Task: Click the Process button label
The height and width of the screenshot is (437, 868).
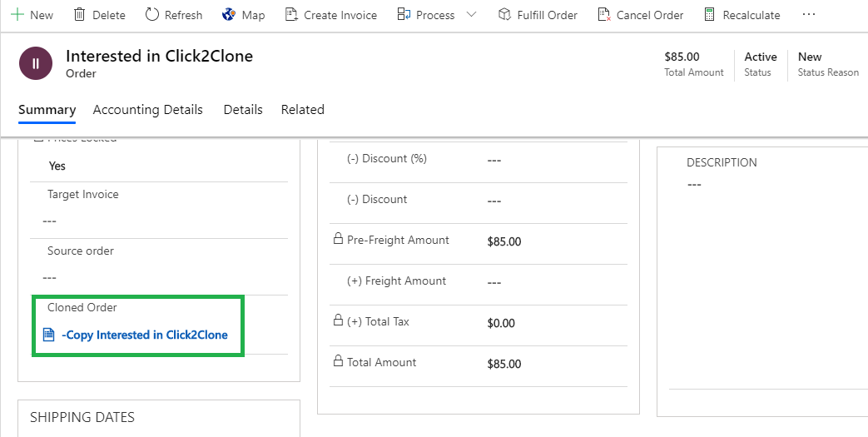Action: (x=435, y=15)
